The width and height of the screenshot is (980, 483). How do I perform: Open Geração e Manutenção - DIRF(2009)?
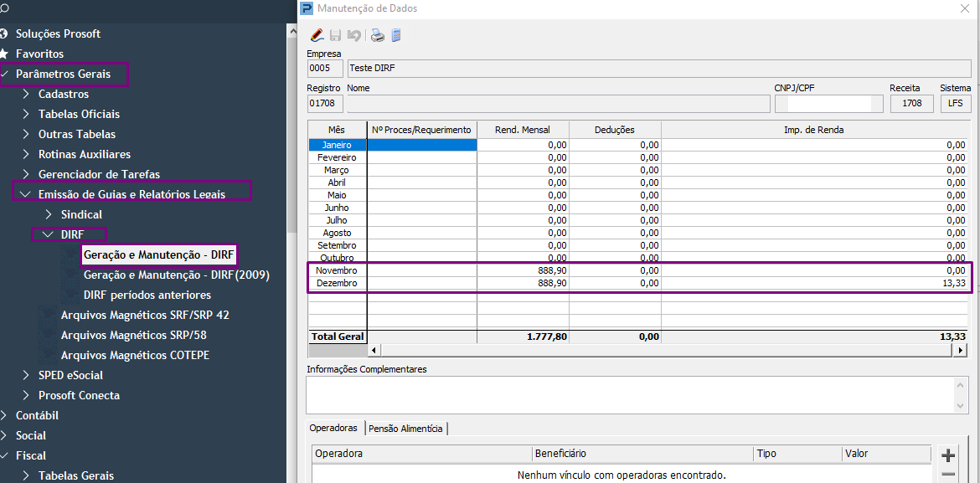[x=177, y=275]
